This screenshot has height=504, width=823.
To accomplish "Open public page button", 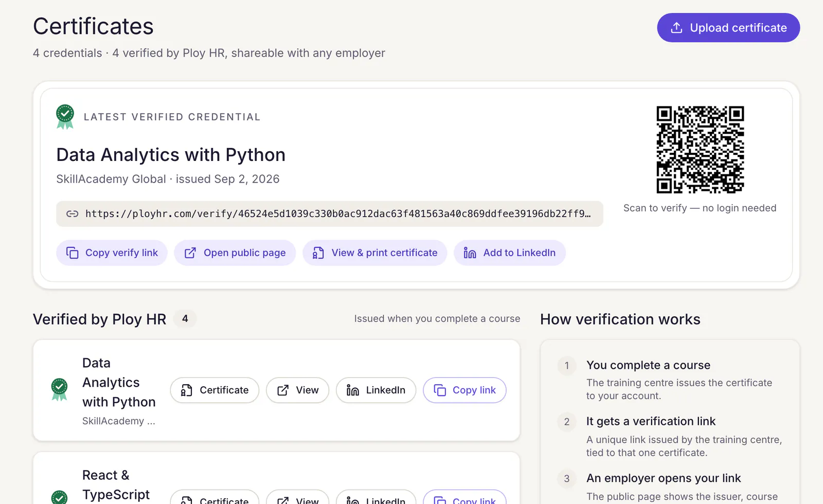I will (235, 253).
